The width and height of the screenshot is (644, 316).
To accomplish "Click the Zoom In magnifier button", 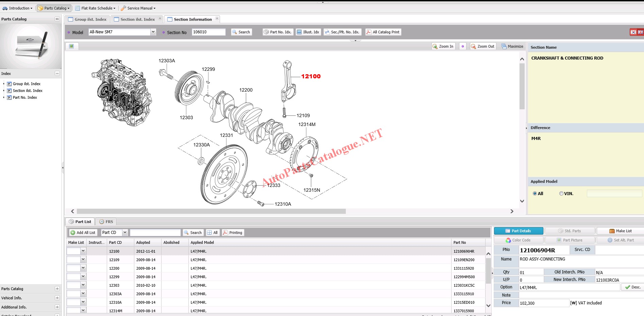I will (x=443, y=46).
